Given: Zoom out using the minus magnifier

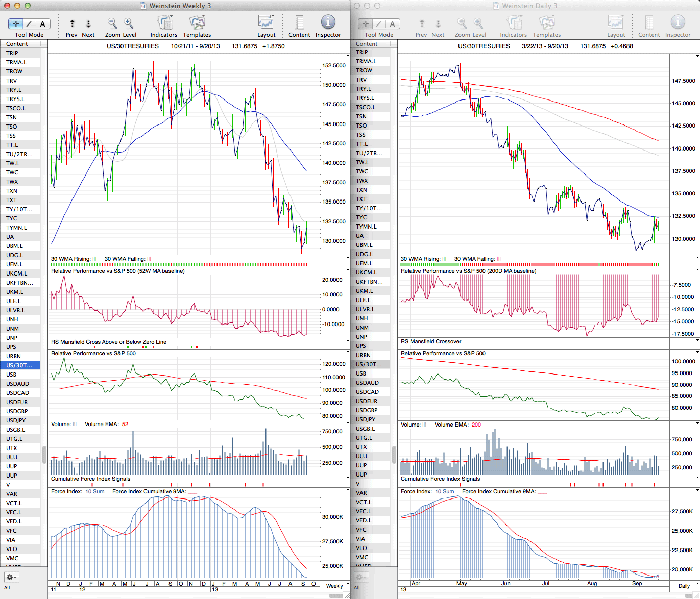Looking at the screenshot, I should [112, 23].
